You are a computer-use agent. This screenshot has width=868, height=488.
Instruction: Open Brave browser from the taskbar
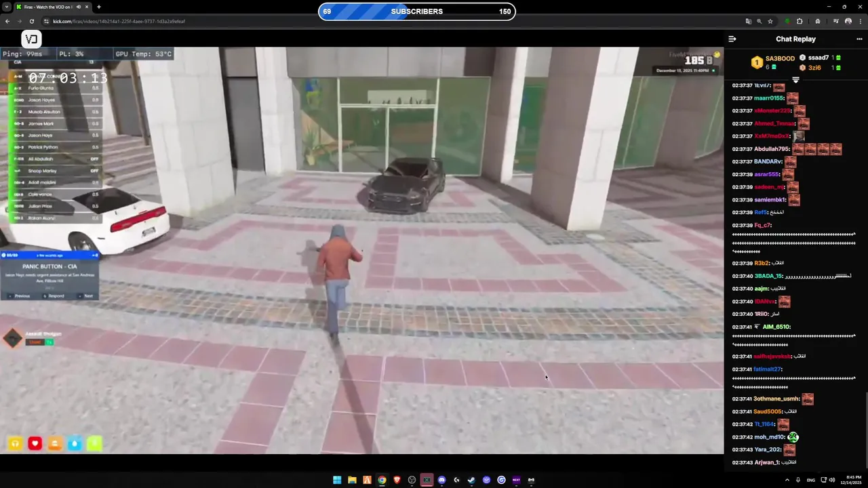click(x=397, y=480)
